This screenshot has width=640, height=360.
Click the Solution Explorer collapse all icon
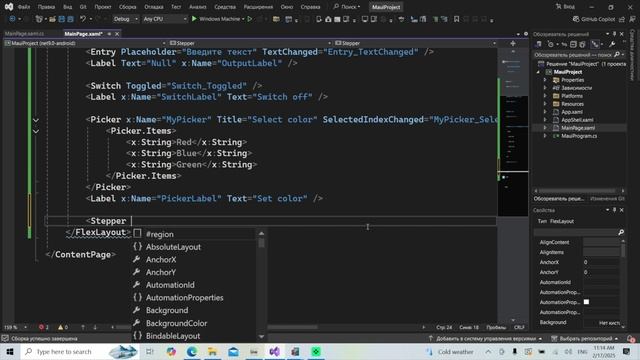pos(573,44)
